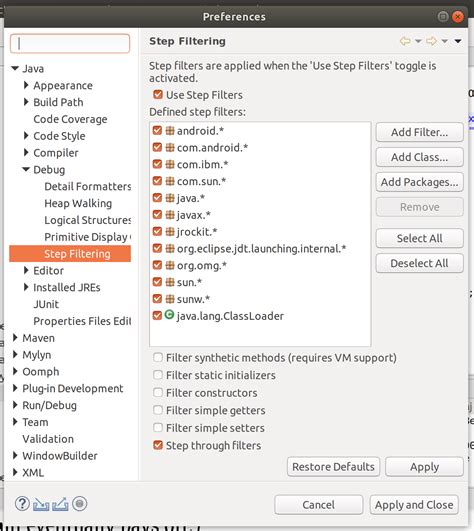Image resolution: width=474 pixels, height=531 pixels.
Task: Open the preferences page view menu arrow
Action: click(458, 41)
